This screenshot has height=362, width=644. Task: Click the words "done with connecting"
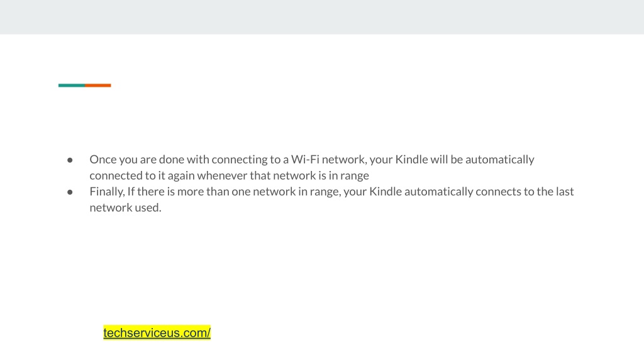click(x=213, y=160)
